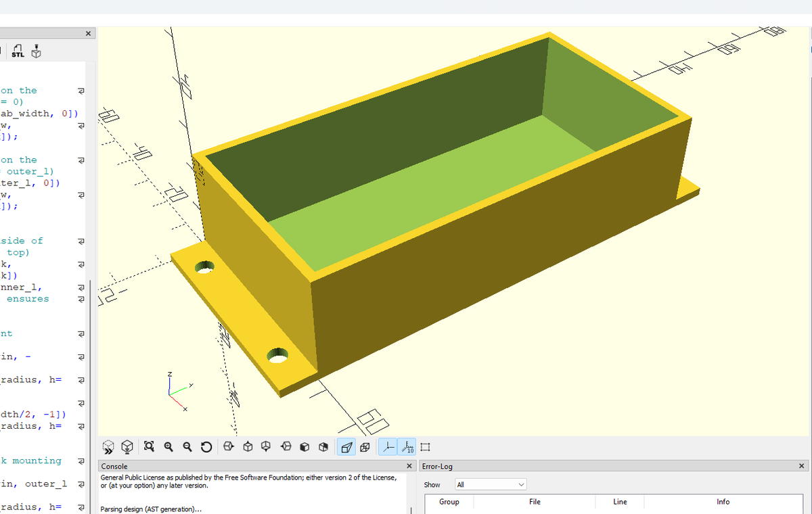Reset the 3D view

(206, 446)
